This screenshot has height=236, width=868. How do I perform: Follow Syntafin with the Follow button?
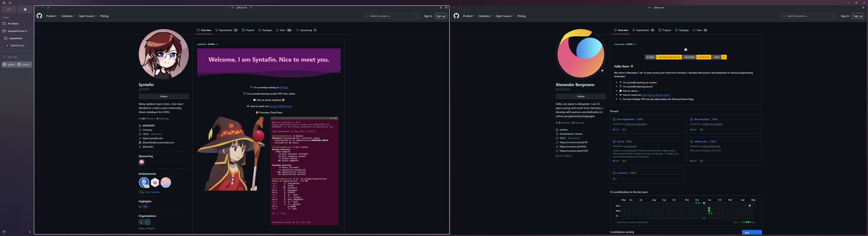click(164, 96)
